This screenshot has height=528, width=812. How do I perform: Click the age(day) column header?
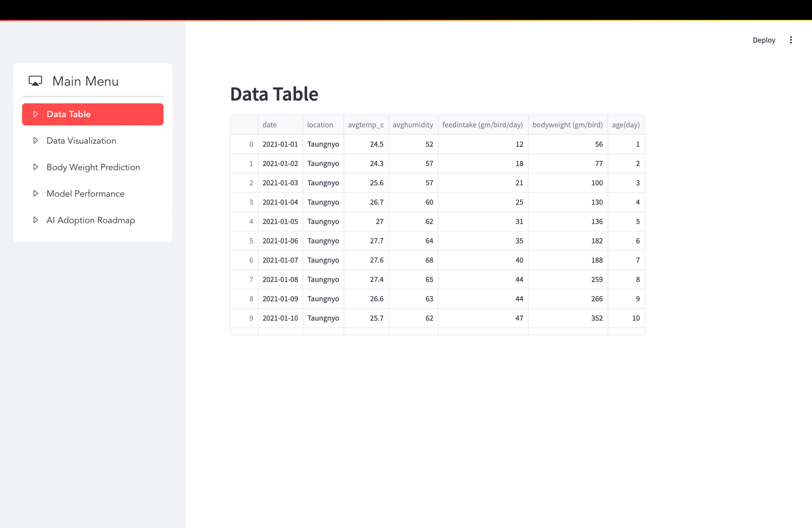(625, 125)
